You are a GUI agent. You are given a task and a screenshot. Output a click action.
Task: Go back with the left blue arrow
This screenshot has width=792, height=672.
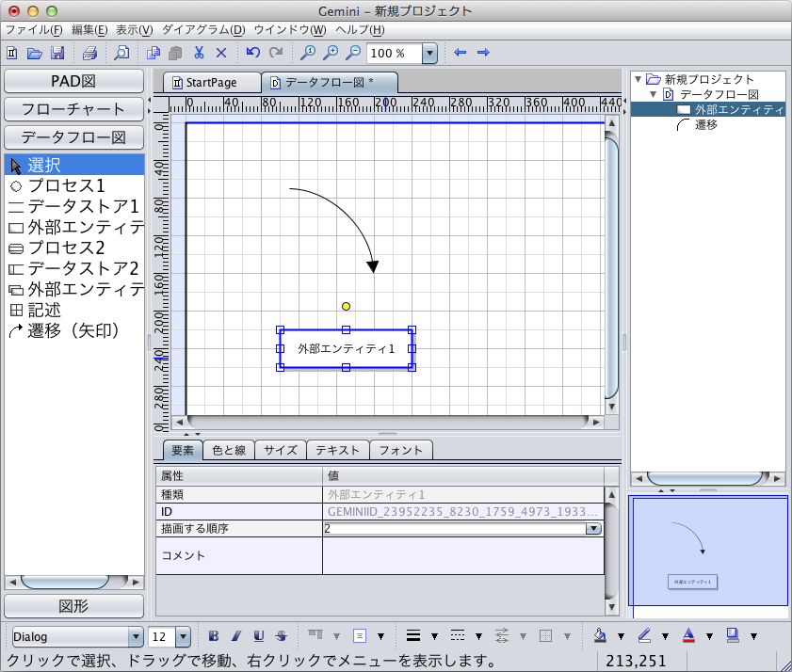pos(460,52)
